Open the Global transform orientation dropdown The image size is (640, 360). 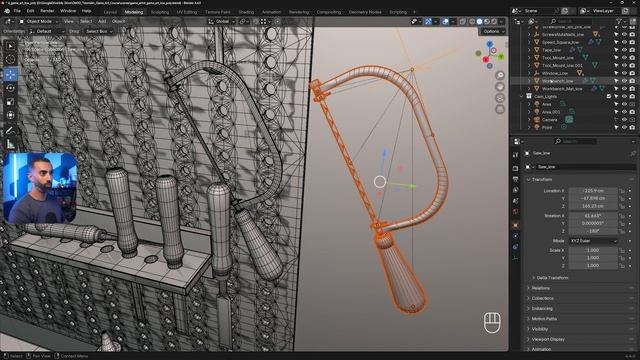pos(222,21)
